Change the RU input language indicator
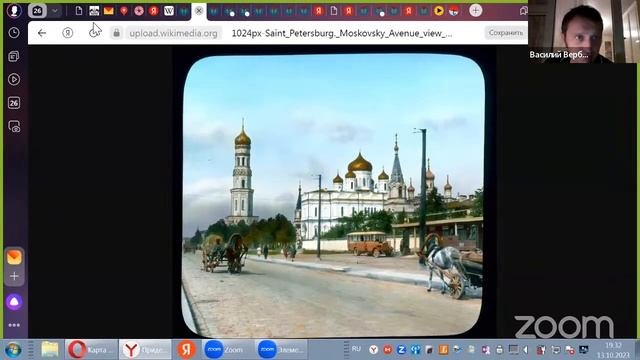This screenshot has height=360, width=640. click(356, 349)
